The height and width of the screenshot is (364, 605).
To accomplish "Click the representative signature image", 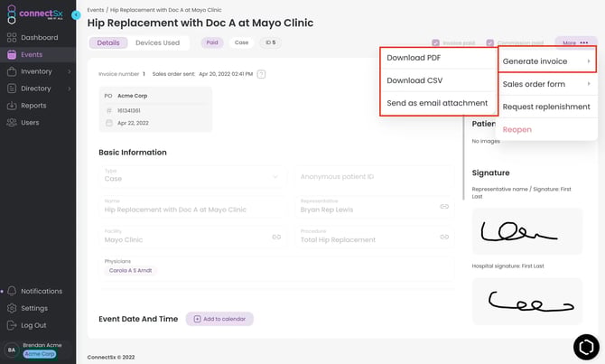I will point(527,231).
